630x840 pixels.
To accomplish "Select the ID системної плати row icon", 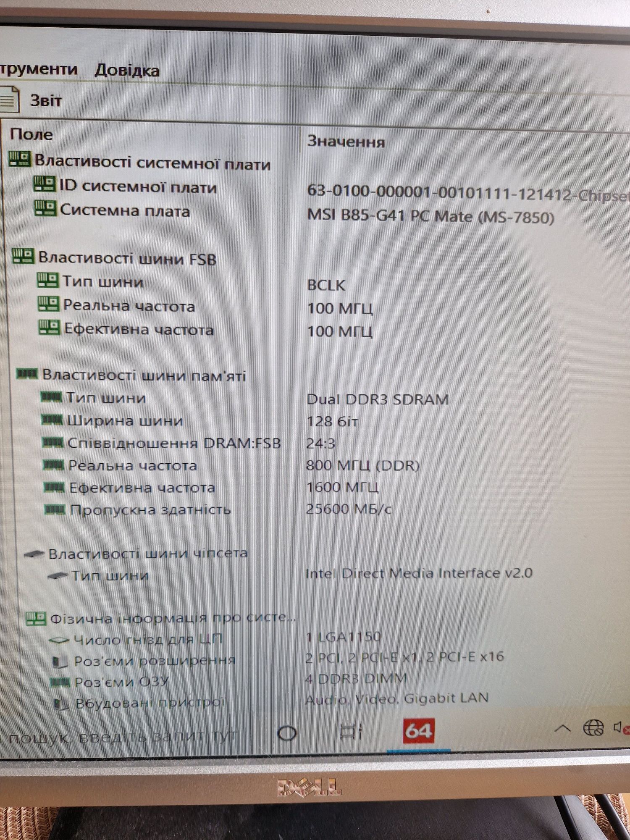I will (x=45, y=184).
